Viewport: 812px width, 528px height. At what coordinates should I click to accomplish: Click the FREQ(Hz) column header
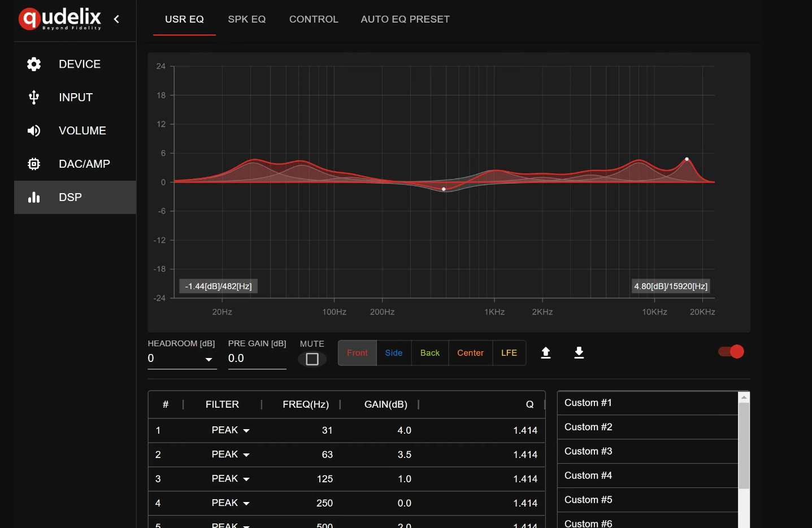pos(306,404)
